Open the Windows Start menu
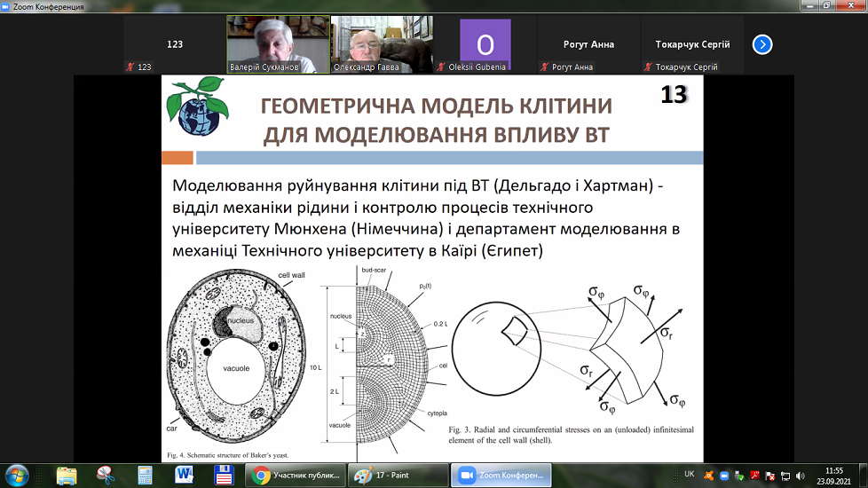Viewport: 868px width, 488px height. (17, 476)
